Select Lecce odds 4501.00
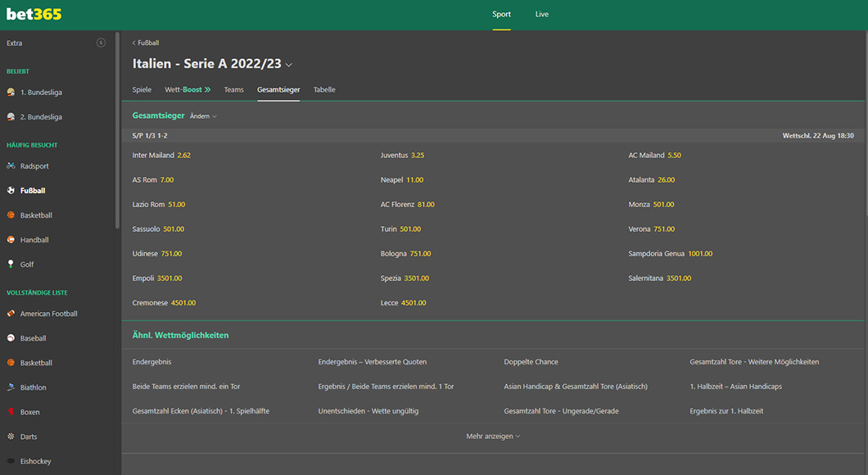868x475 pixels. (x=414, y=303)
